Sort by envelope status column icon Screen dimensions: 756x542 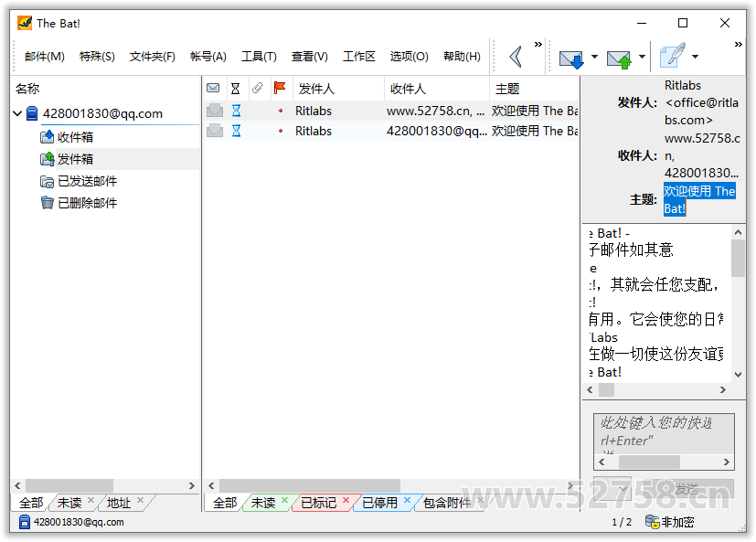(213, 89)
